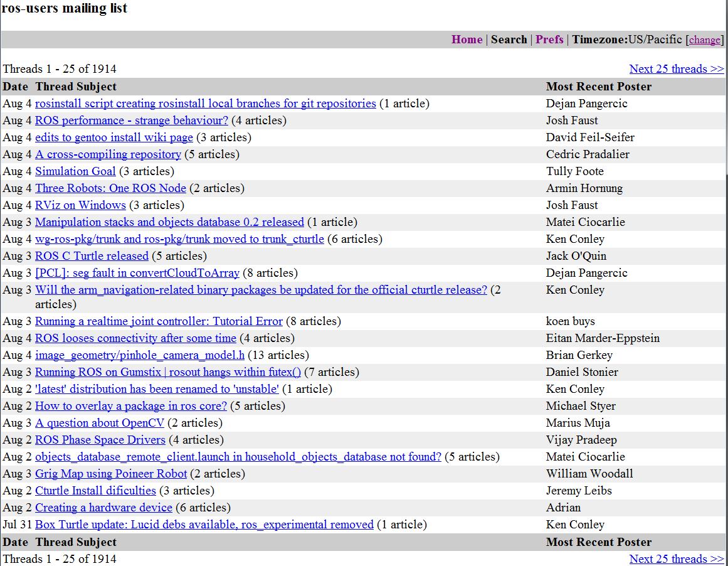The image size is (728, 566).
Task: Click the timezone 'change' link
Action: 704,40
